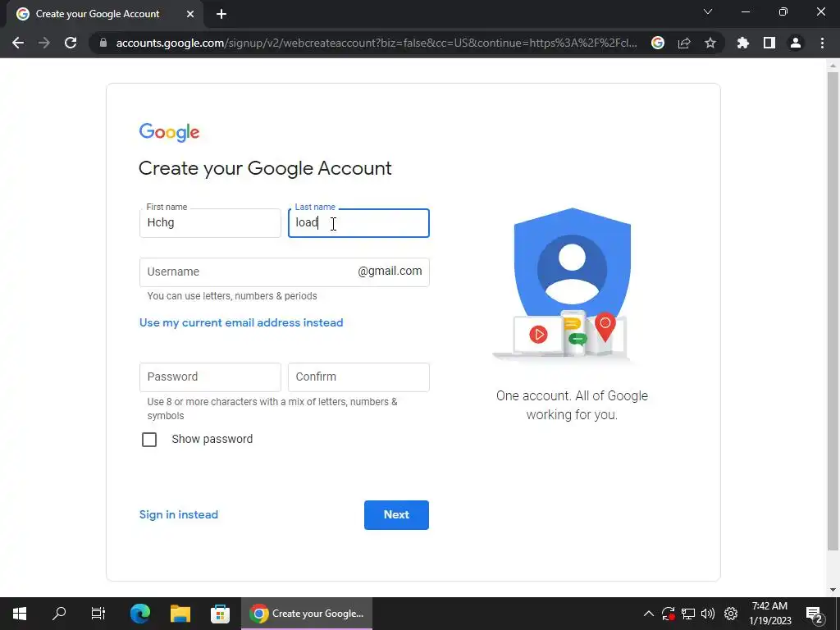Open the Windows Start menu

pyautogui.click(x=20, y=614)
